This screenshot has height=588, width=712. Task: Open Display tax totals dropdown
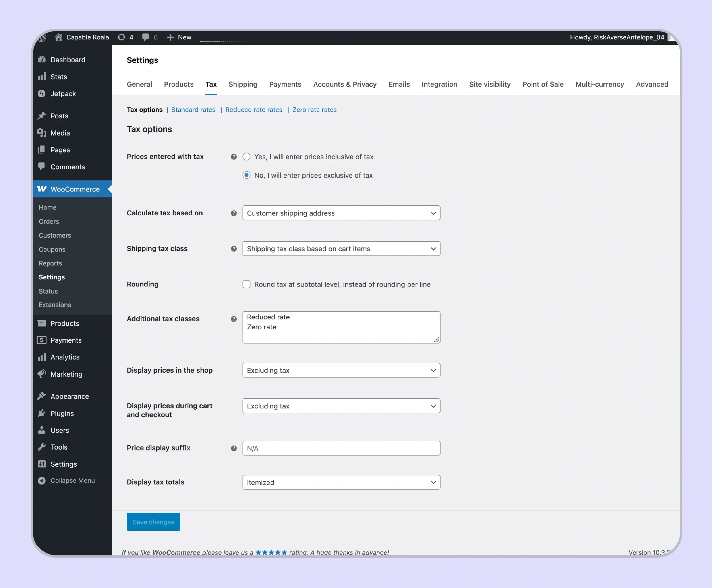pyautogui.click(x=341, y=482)
